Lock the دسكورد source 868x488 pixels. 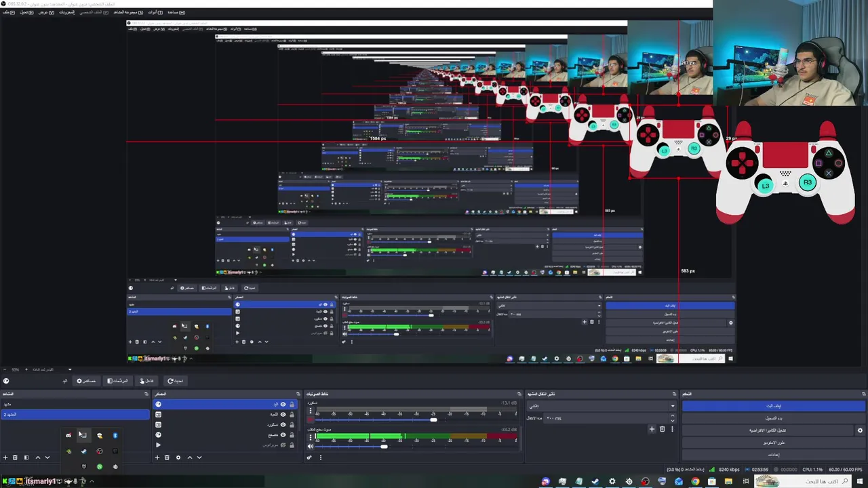click(x=292, y=424)
